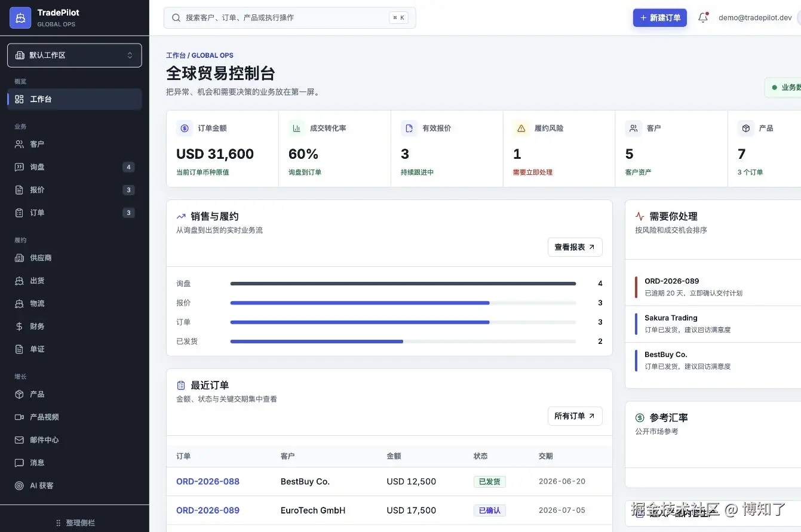Click the 订单金额 dollar card icon

tap(185, 128)
